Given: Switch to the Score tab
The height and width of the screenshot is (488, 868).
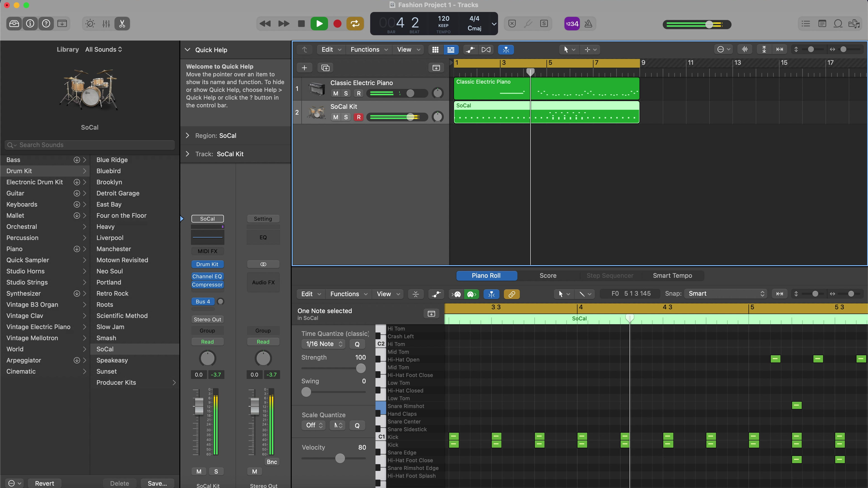Looking at the screenshot, I should coord(548,275).
